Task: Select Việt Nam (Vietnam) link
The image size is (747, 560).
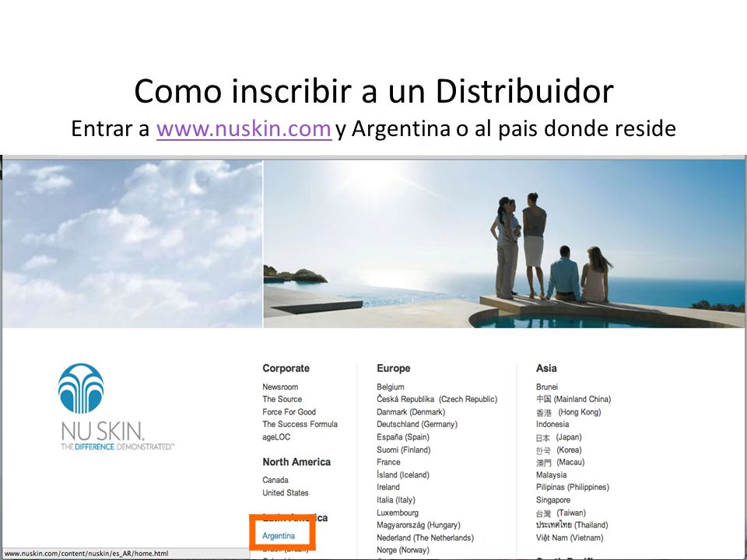Action: 570,537
